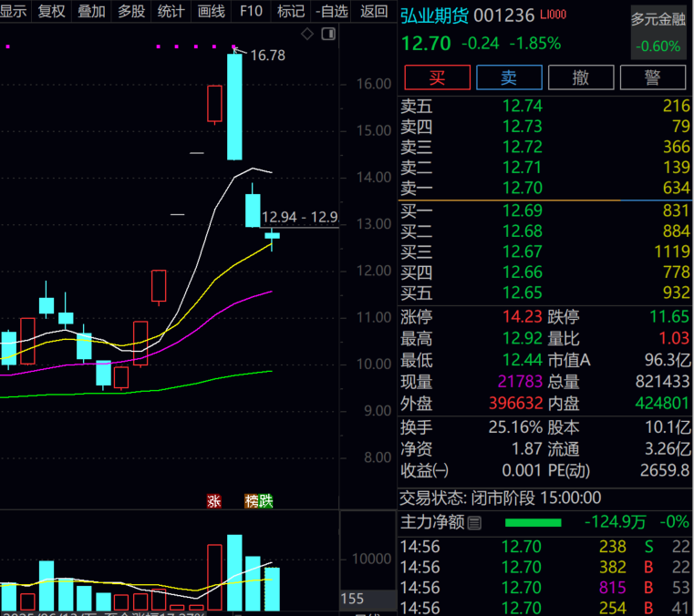Click the 最低 value 12.44
The image size is (694, 616).
[x=523, y=360]
